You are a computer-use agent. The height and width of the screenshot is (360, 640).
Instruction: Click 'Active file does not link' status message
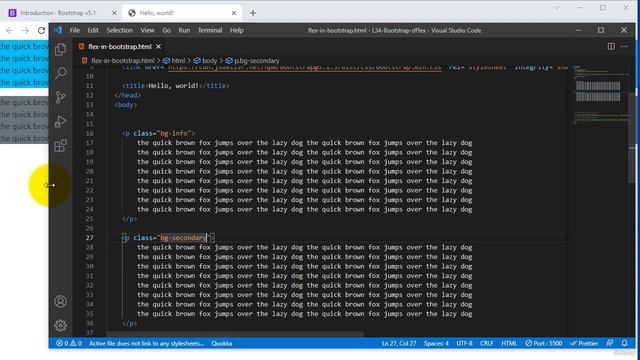click(x=146, y=343)
